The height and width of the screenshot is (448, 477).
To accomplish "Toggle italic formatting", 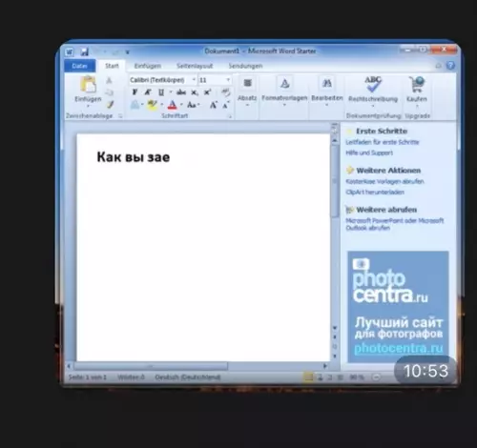I will [148, 92].
